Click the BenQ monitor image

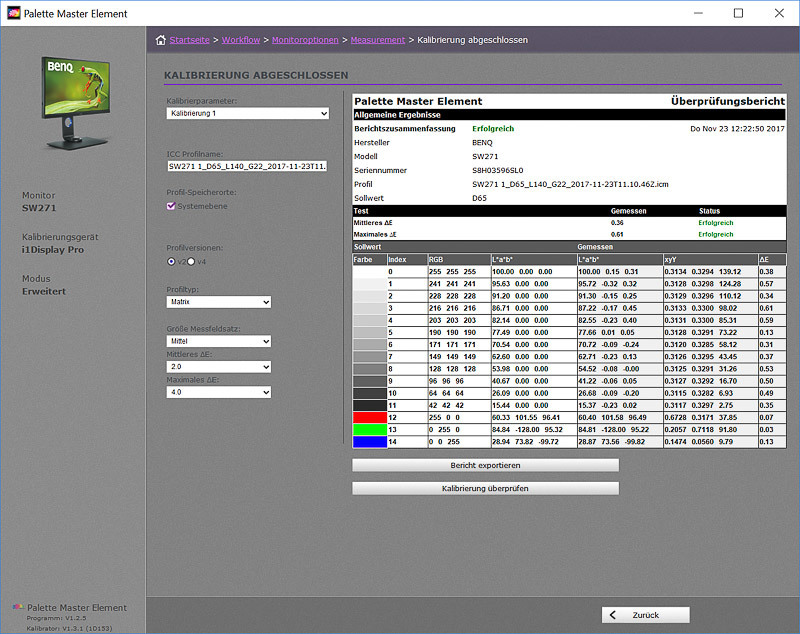(76, 103)
